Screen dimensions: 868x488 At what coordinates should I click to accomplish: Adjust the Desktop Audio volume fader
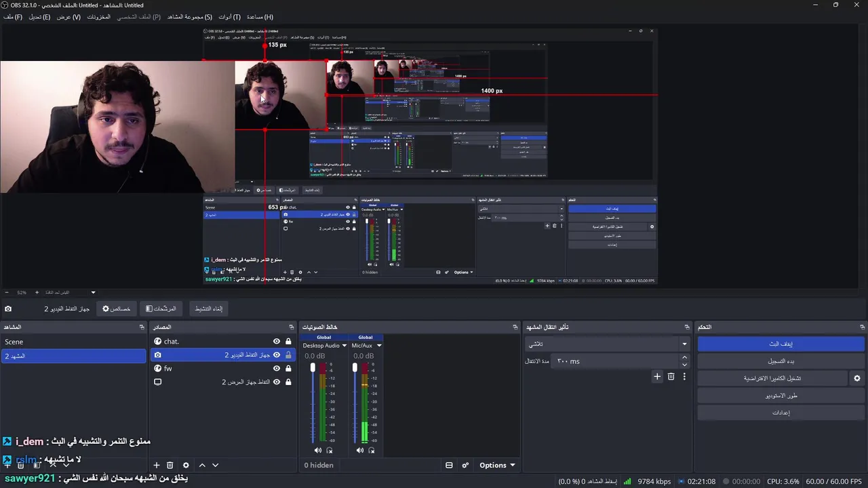pos(313,367)
